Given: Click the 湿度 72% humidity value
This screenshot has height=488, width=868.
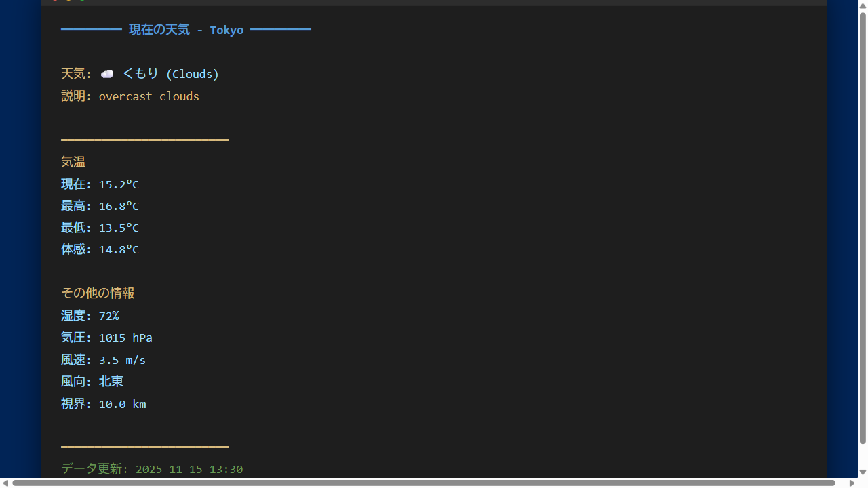Looking at the screenshot, I should [108, 316].
